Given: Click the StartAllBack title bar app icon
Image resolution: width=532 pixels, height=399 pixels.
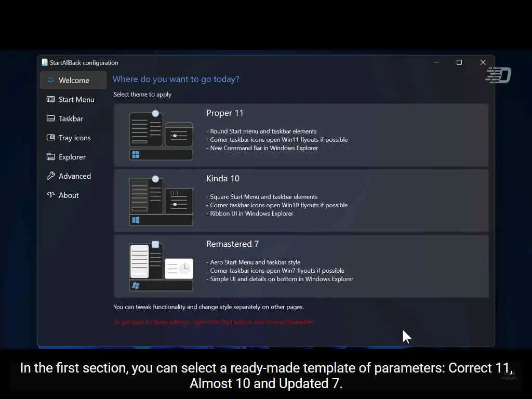Looking at the screenshot, I should click(x=45, y=62).
